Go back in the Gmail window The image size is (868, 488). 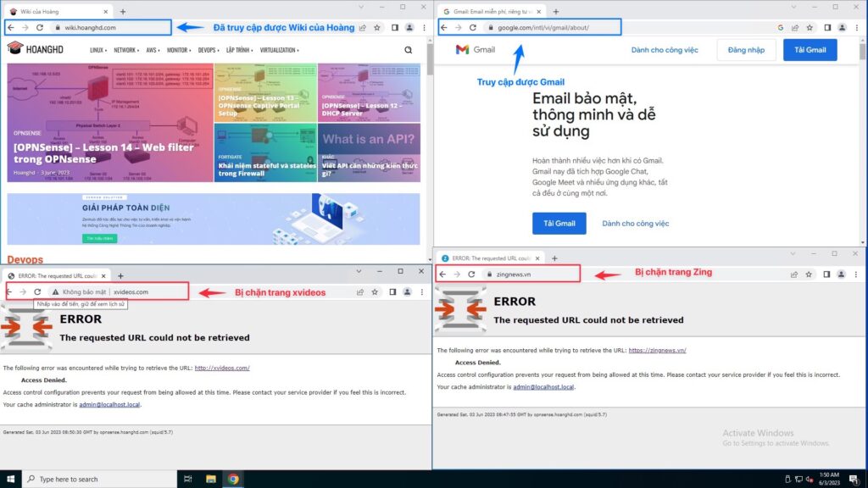[443, 27]
